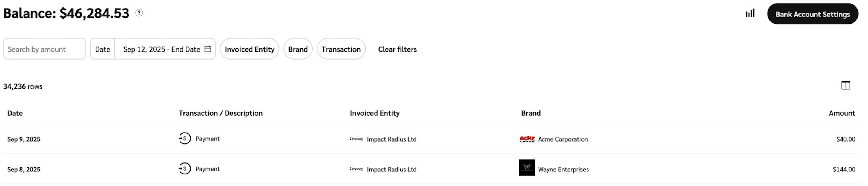Click the column layout icon
This screenshot has width=868, height=186.
point(846,86)
